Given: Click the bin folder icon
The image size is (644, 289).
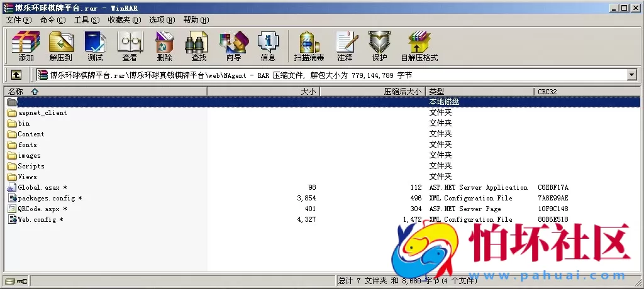Looking at the screenshot, I should point(12,123).
